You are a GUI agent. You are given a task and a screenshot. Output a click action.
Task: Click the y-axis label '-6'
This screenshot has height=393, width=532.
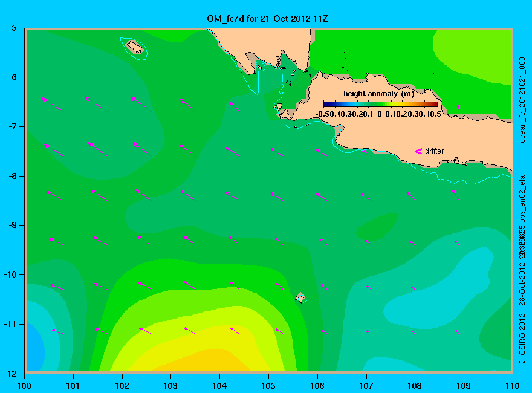(x=13, y=77)
